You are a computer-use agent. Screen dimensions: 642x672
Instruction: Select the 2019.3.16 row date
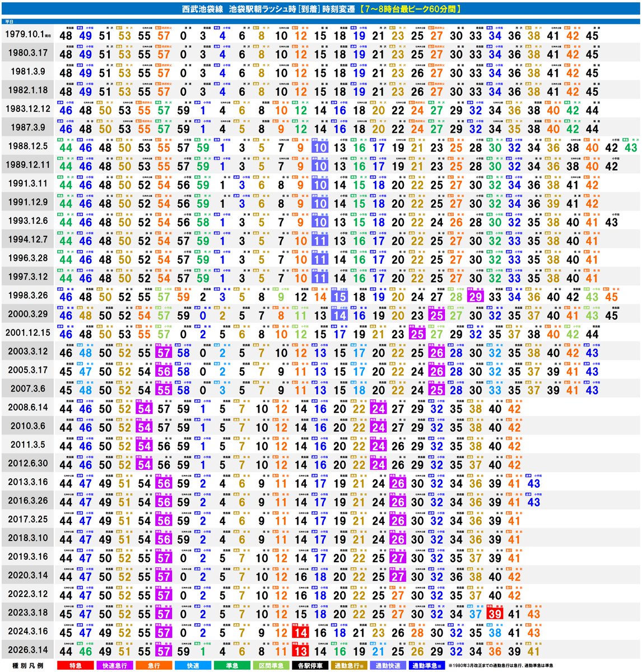click(27, 556)
